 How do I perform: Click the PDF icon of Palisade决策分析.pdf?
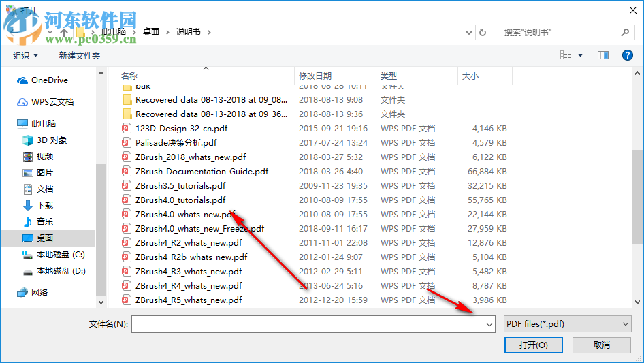(126, 143)
